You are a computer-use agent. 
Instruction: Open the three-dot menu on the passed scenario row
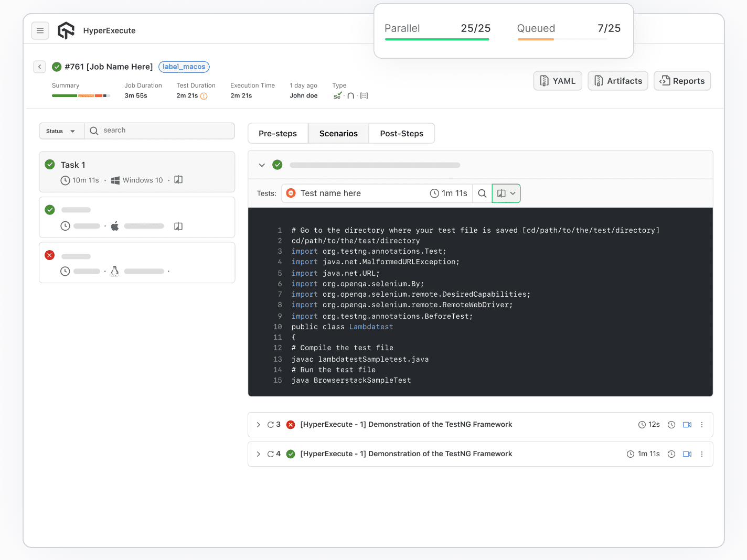(x=702, y=454)
